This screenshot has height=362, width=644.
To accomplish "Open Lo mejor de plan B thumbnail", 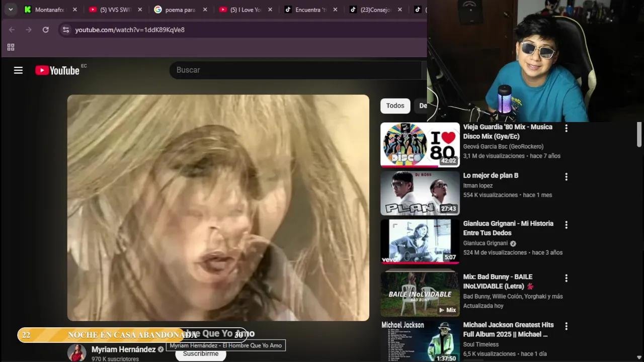I will pyautogui.click(x=420, y=193).
